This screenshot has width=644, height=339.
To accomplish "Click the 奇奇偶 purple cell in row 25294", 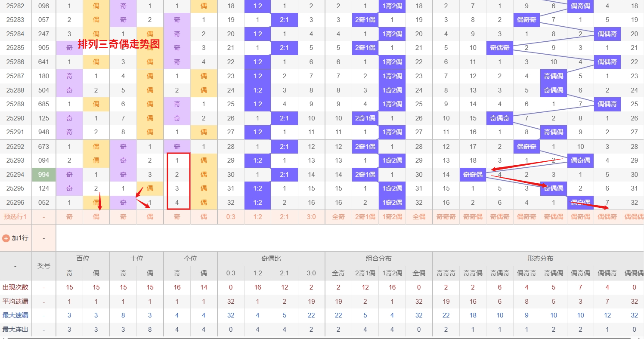I will [473, 175].
